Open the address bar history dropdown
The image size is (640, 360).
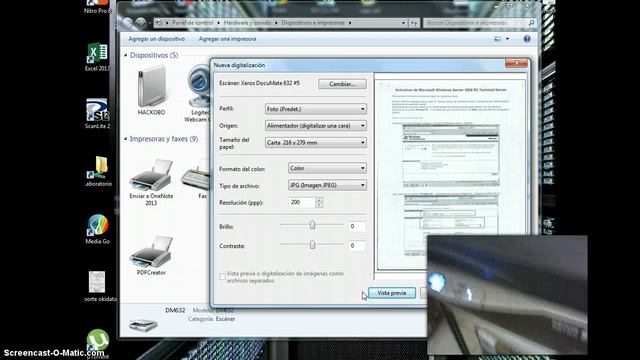coord(403,23)
